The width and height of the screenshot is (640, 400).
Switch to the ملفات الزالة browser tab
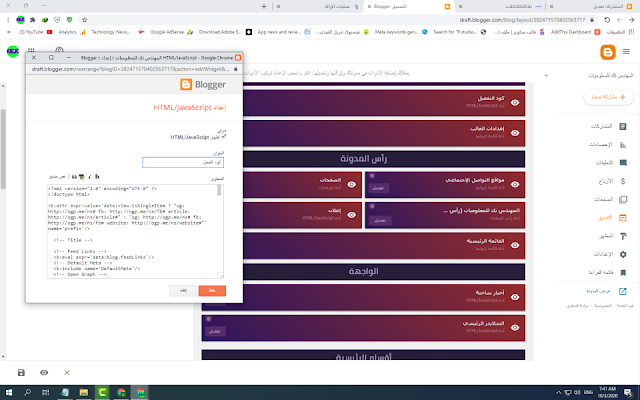tap(318, 7)
